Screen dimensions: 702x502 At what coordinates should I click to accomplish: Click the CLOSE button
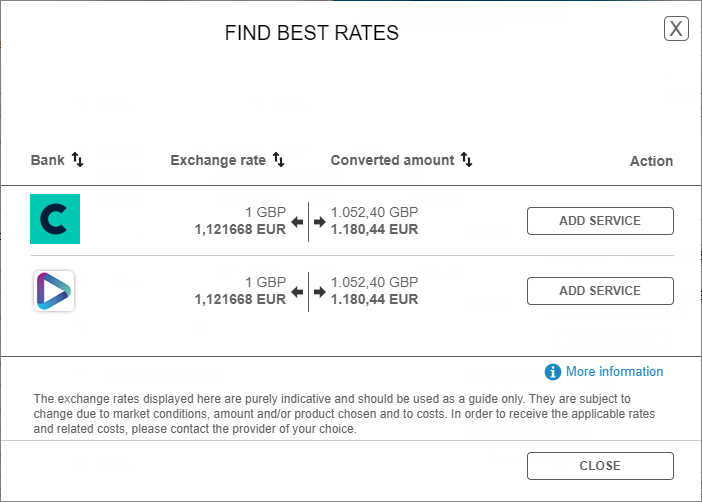(600, 466)
